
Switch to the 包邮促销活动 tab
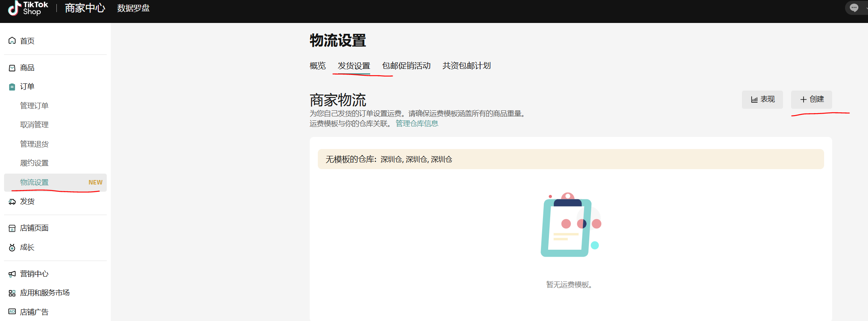(x=406, y=66)
